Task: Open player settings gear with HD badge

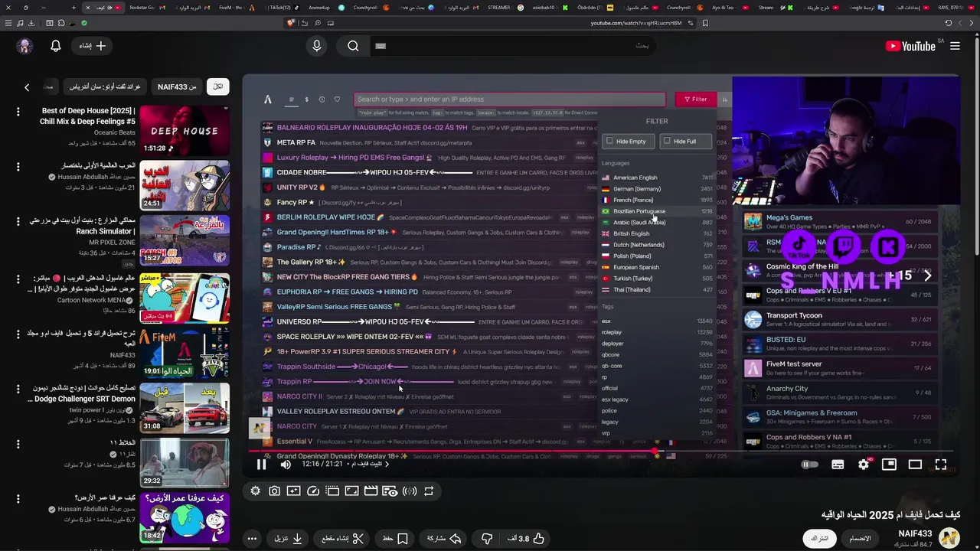Action: (x=864, y=465)
